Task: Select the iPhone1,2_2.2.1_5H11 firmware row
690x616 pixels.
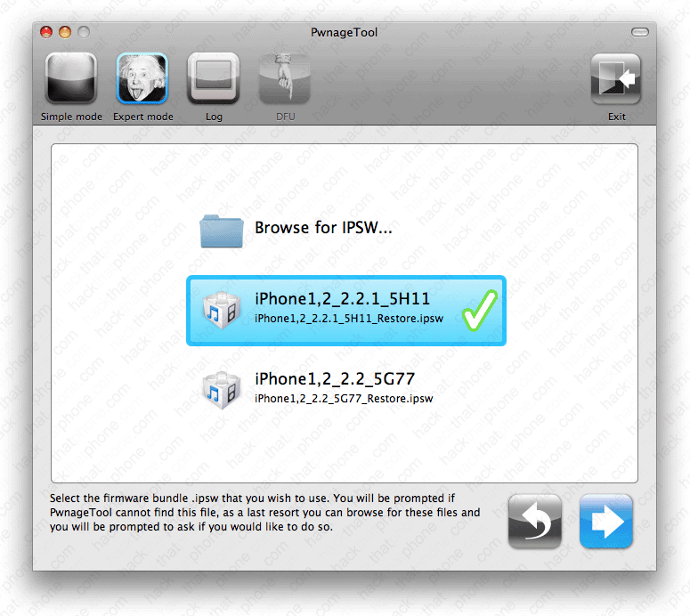Action: pos(346,311)
